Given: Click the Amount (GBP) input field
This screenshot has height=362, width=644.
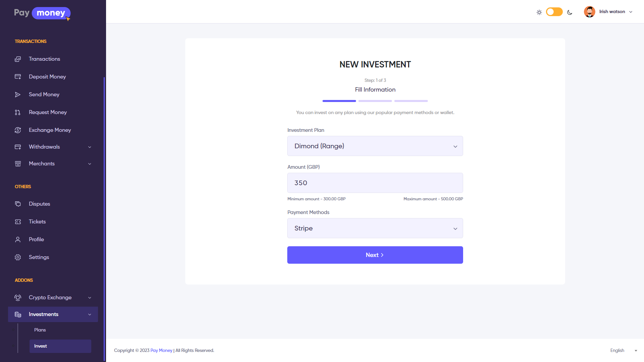Looking at the screenshot, I should (x=375, y=183).
